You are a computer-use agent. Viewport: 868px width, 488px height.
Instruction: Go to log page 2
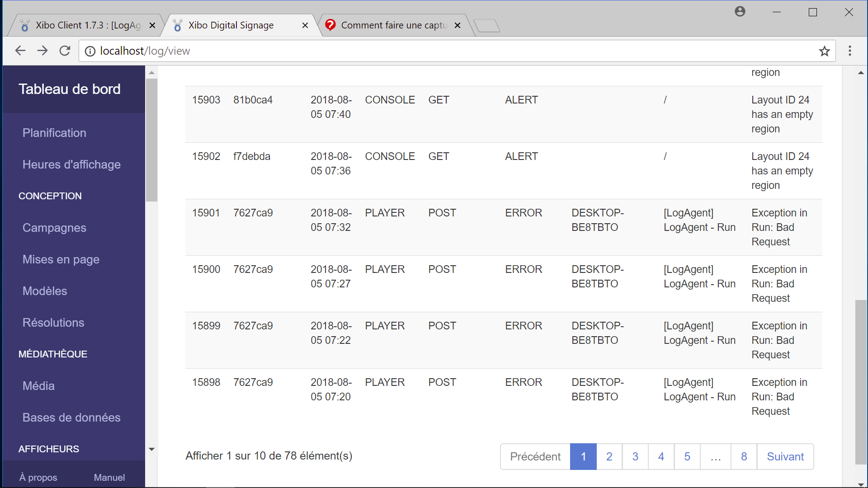click(609, 457)
